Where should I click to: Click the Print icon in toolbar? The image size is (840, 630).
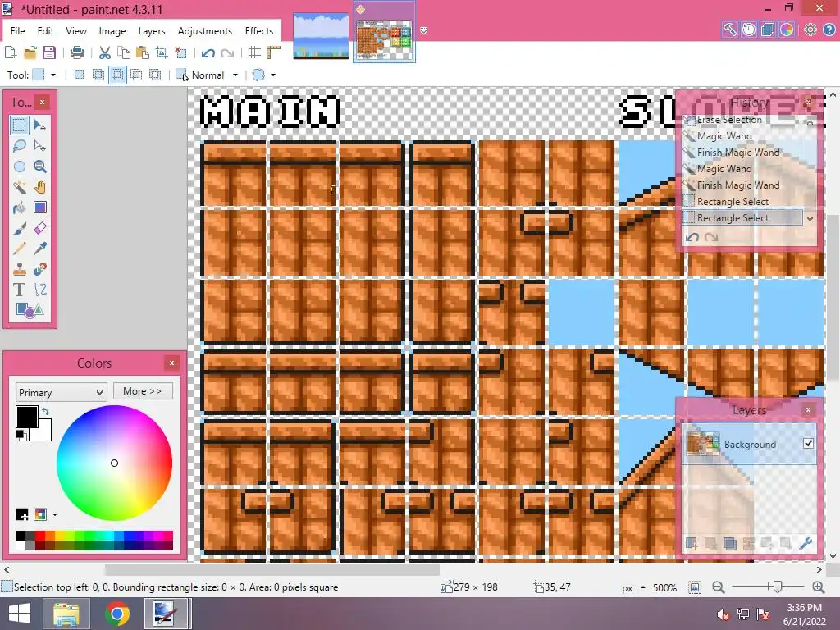pyautogui.click(x=77, y=52)
